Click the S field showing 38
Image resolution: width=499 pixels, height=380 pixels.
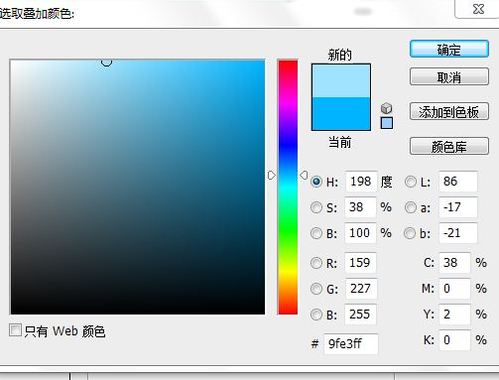click(x=361, y=207)
